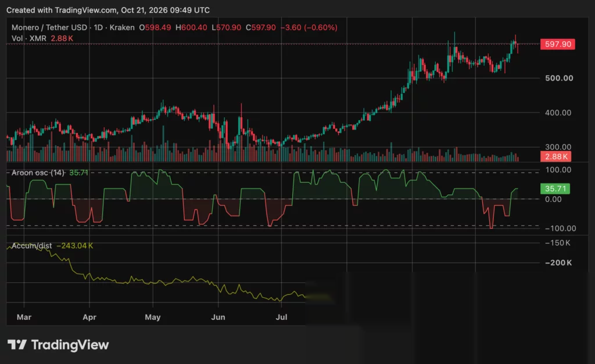This screenshot has height=364, width=595.
Task: Click the 100.00 Aroon axis value
Action: [x=558, y=170]
